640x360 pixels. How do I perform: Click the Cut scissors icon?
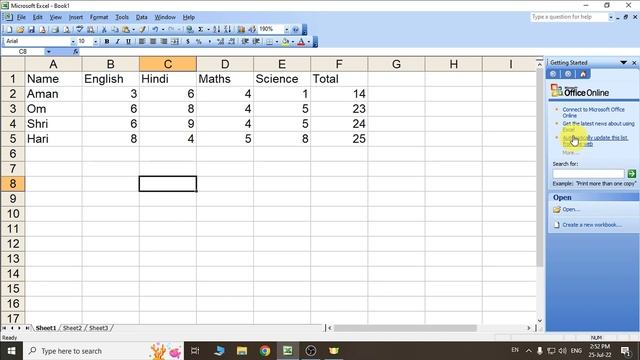(x=104, y=29)
